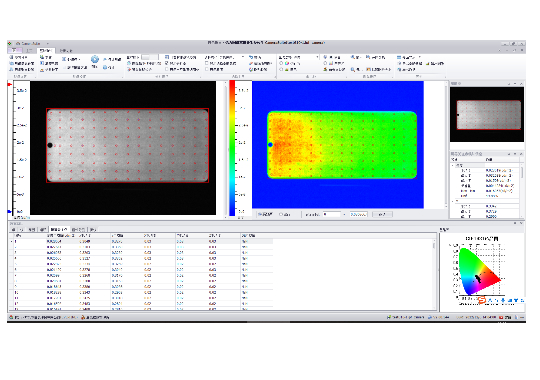The image size is (540, 380).
Task: Select the first radio button under the pseudocolor image
Action: click(260, 214)
